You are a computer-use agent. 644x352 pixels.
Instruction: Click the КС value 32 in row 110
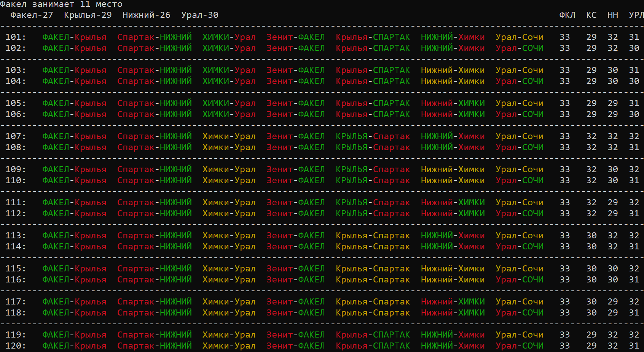pyautogui.click(x=591, y=181)
